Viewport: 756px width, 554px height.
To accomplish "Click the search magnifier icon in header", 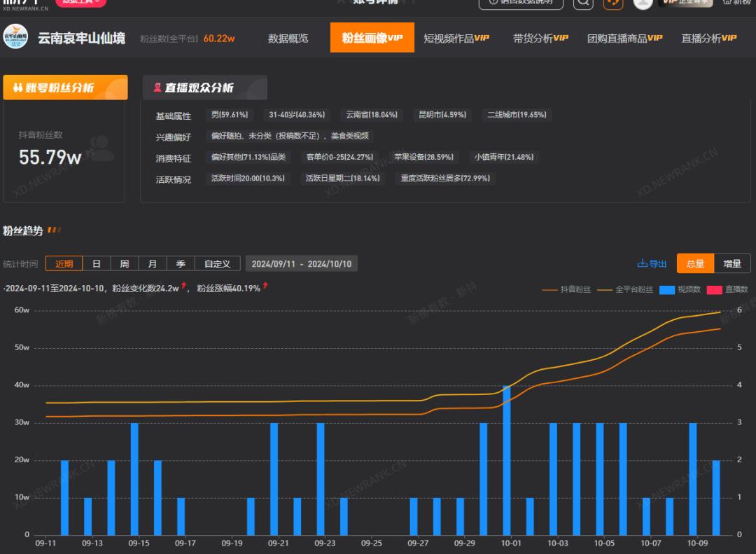I will [x=583, y=3].
